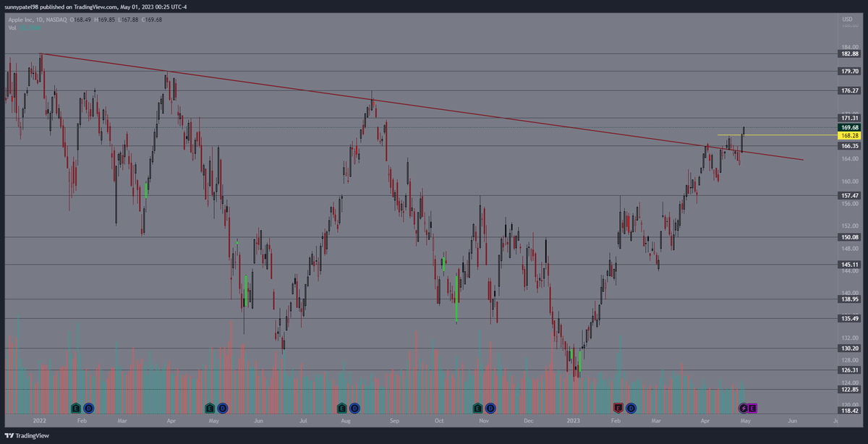Click the Sep label on time axis
Screen dimensions: 868x444
coord(393,420)
